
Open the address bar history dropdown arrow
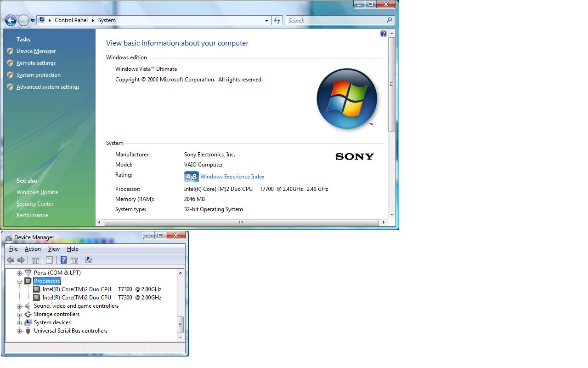pyautogui.click(x=266, y=20)
